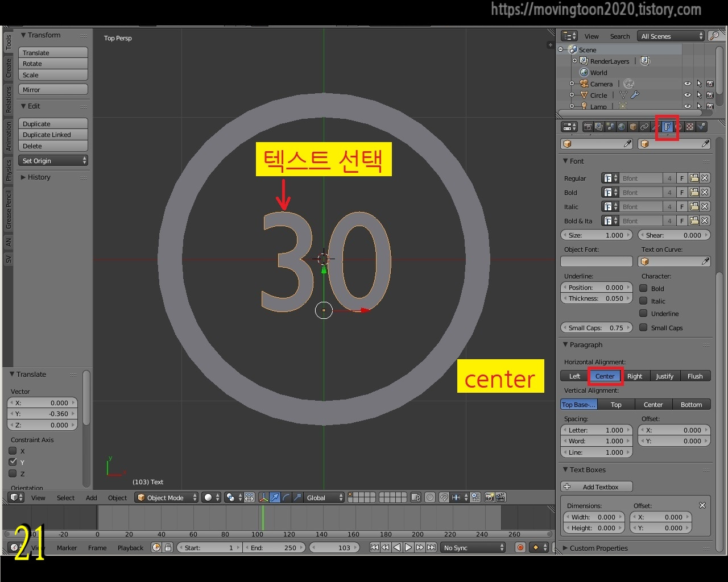Play animation forward
This screenshot has height=582, width=728.
[x=408, y=547]
